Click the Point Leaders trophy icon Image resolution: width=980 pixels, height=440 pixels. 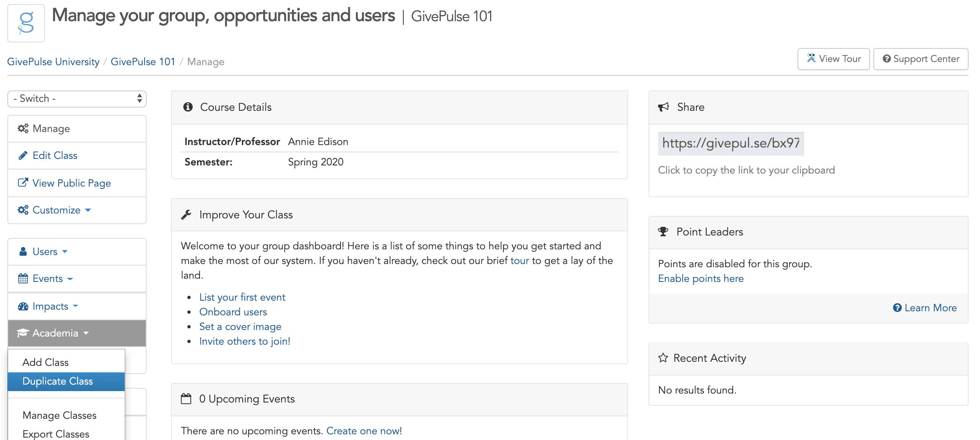663,232
